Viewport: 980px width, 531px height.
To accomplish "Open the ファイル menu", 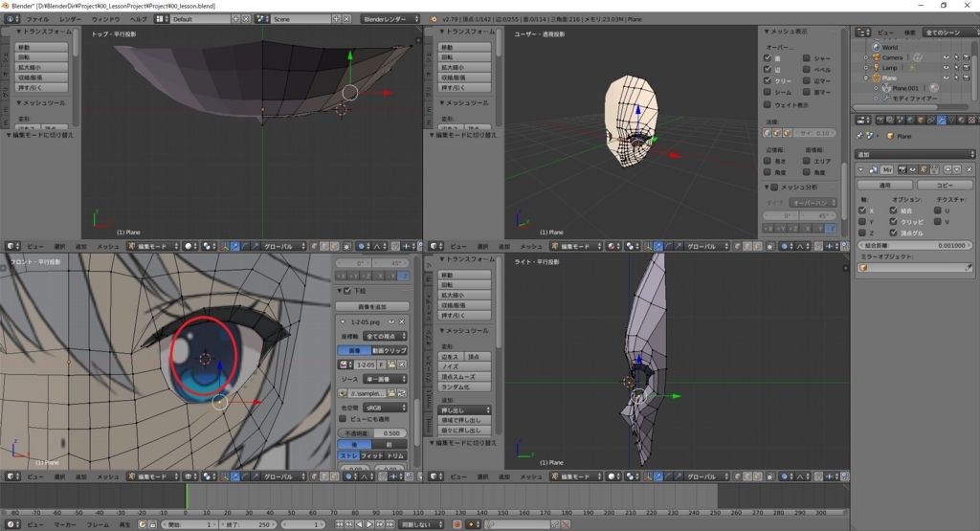I will pos(36,18).
